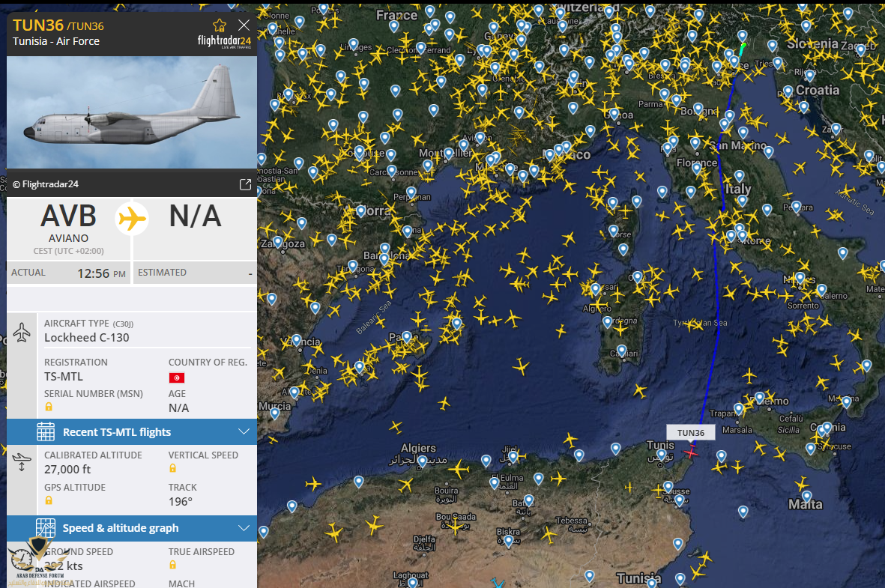Click the calendar icon beside Recent TS-MTL flights

[x=46, y=431]
